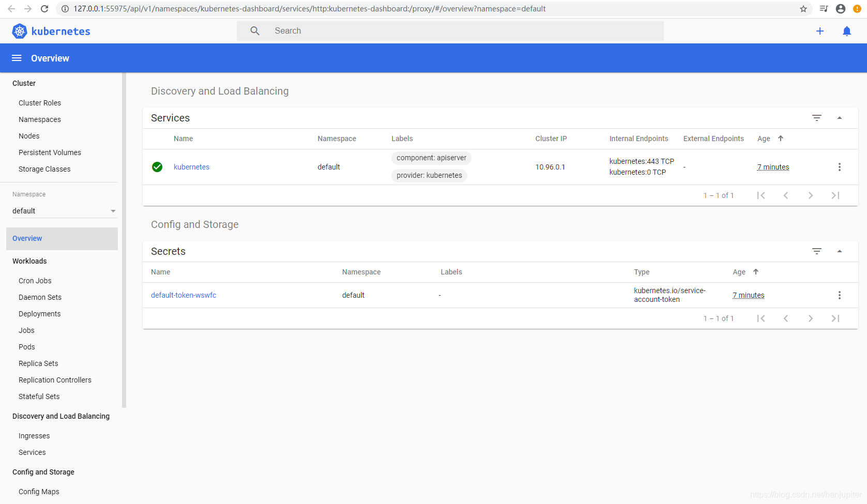Collapse the Services card
This screenshot has height=504, width=867.
[840, 118]
